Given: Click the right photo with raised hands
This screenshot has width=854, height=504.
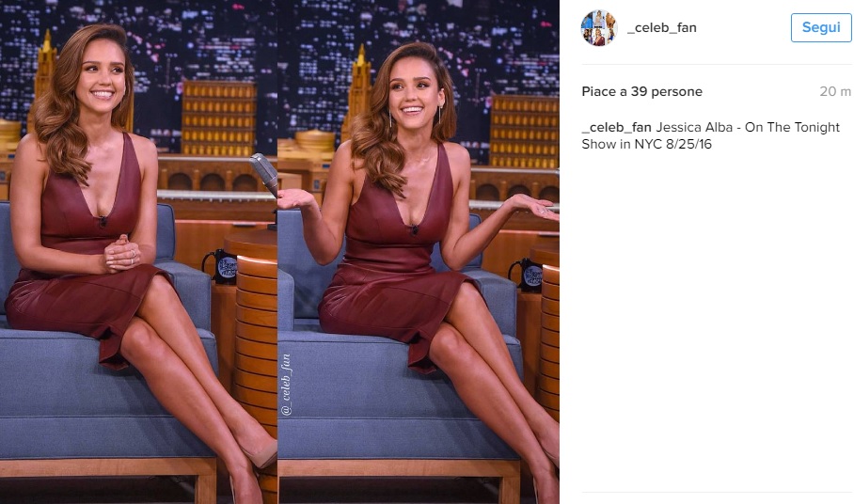Looking at the screenshot, I should pos(419,252).
